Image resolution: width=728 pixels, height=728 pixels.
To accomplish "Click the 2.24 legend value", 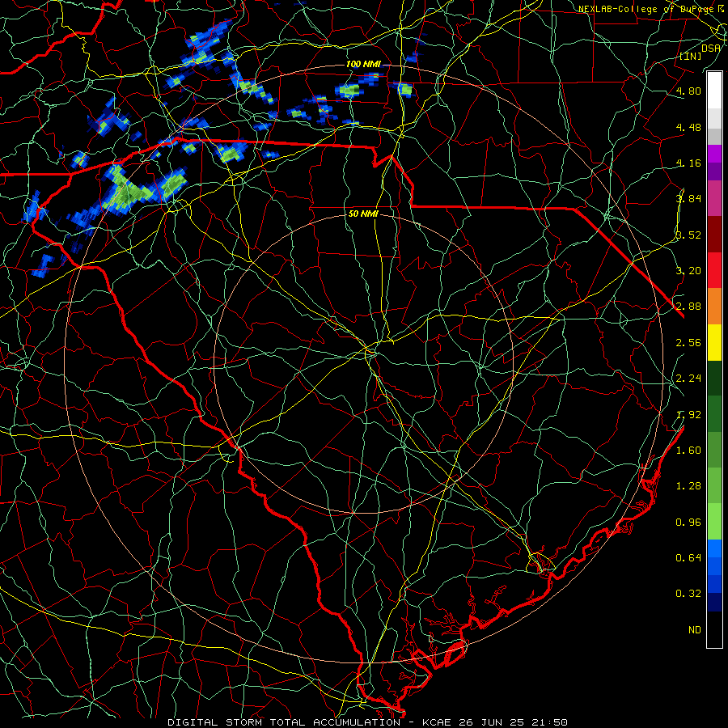I will 688,379.
